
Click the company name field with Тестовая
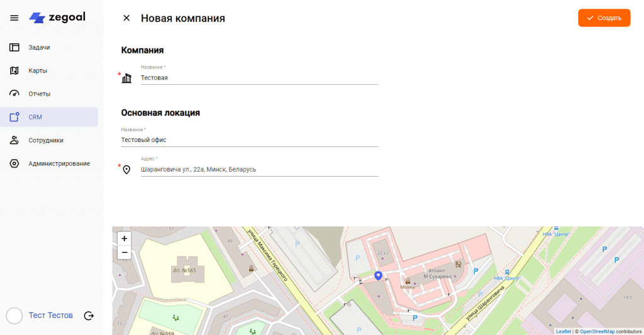[x=259, y=78]
